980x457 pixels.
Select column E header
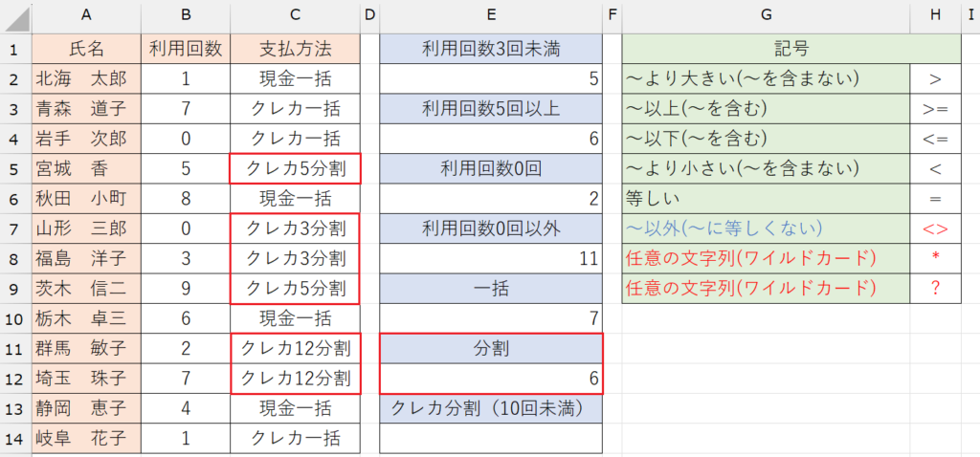(x=491, y=17)
